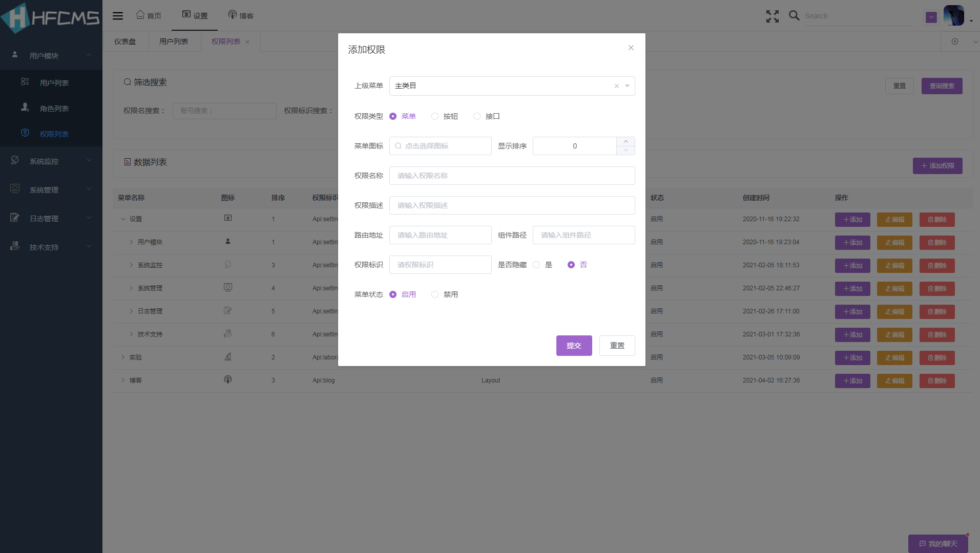The width and height of the screenshot is (980, 553).
Task: Click the 权限标识 input field
Action: (441, 265)
